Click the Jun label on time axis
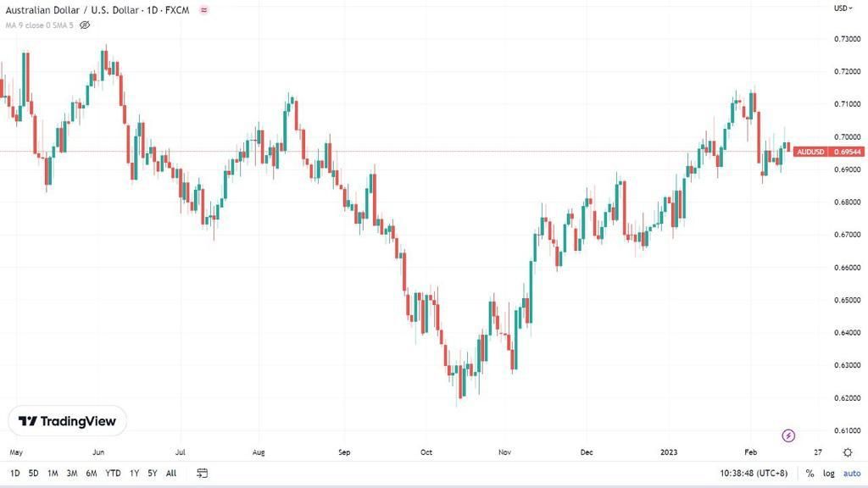The image size is (868, 488). pos(98,452)
